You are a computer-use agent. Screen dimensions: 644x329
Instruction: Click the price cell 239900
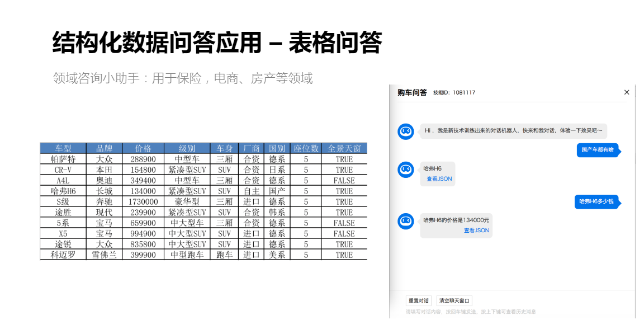[143, 213]
